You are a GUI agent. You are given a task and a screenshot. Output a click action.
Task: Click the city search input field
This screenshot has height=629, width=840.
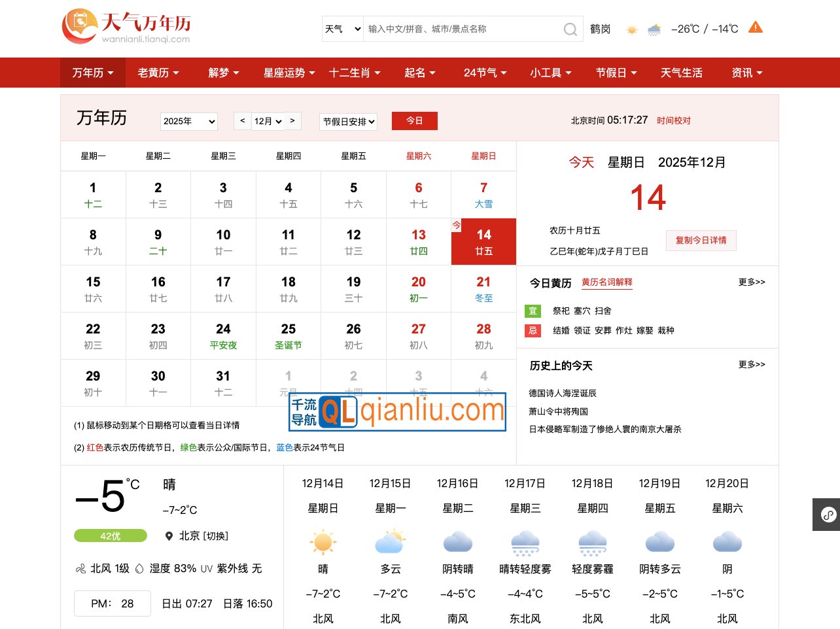pos(461,29)
